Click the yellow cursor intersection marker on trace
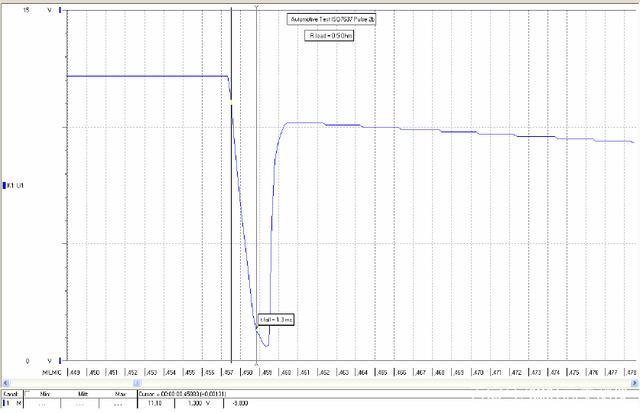The image size is (640, 413). click(x=231, y=102)
